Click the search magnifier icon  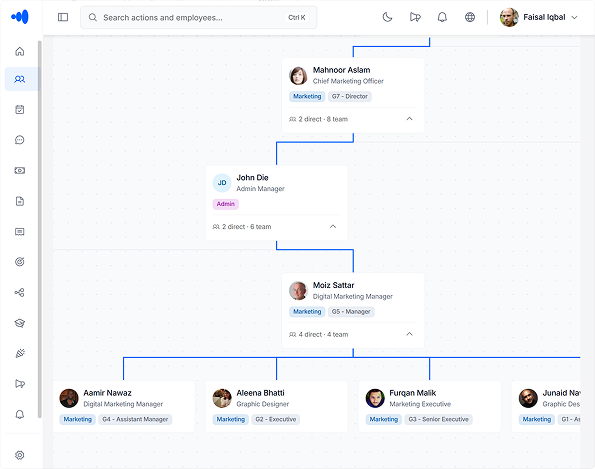[x=93, y=17]
